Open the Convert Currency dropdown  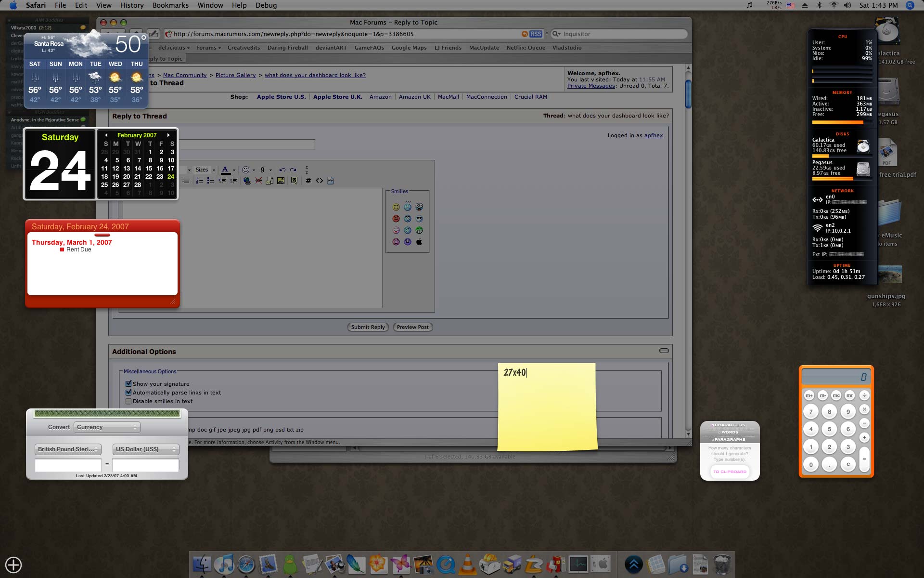[x=107, y=427]
